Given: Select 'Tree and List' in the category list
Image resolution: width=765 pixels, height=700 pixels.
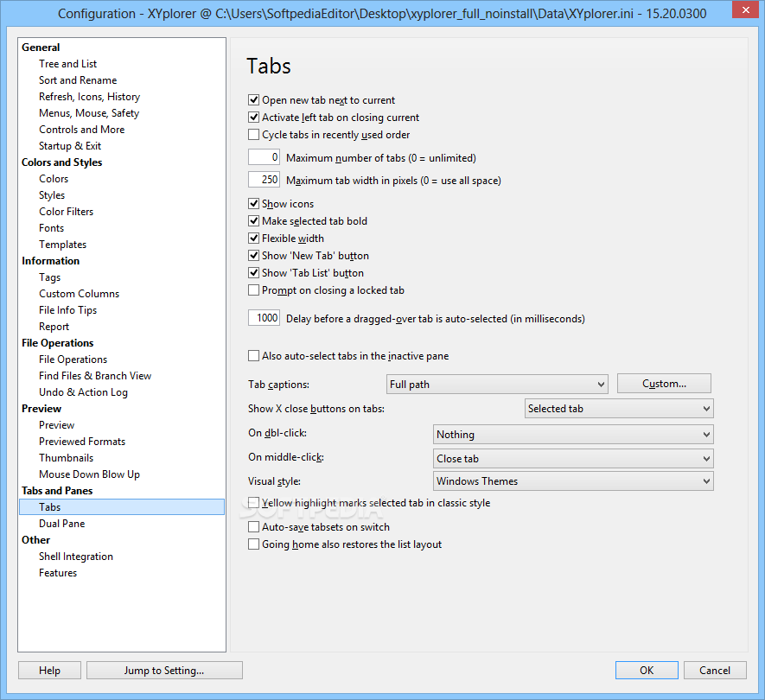Looking at the screenshot, I should (x=67, y=64).
